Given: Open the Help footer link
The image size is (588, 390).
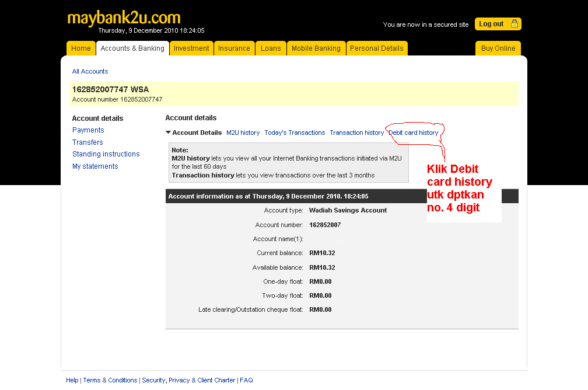Looking at the screenshot, I should [72, 380].
